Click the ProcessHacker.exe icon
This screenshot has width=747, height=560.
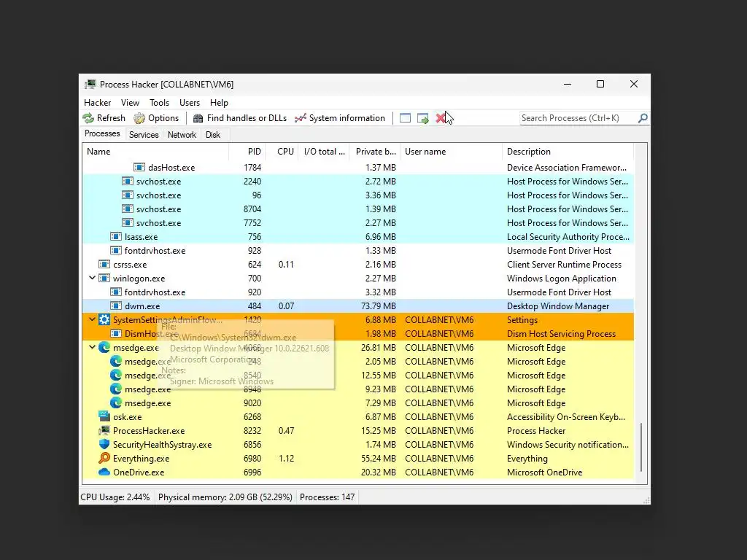[104, 430]
